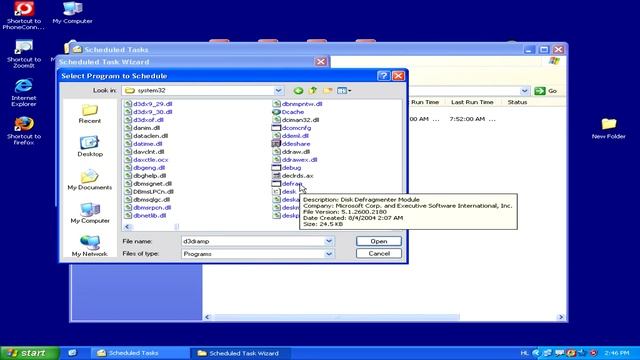Go to Desktop in places bar
This screenshot has width=640, height=360.
90,147
